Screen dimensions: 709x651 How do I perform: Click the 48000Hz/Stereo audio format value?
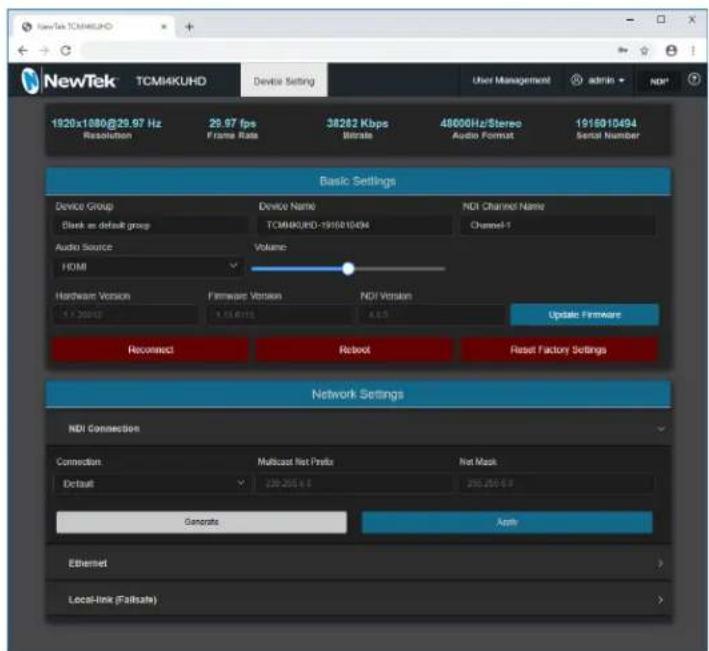point(481,123)
